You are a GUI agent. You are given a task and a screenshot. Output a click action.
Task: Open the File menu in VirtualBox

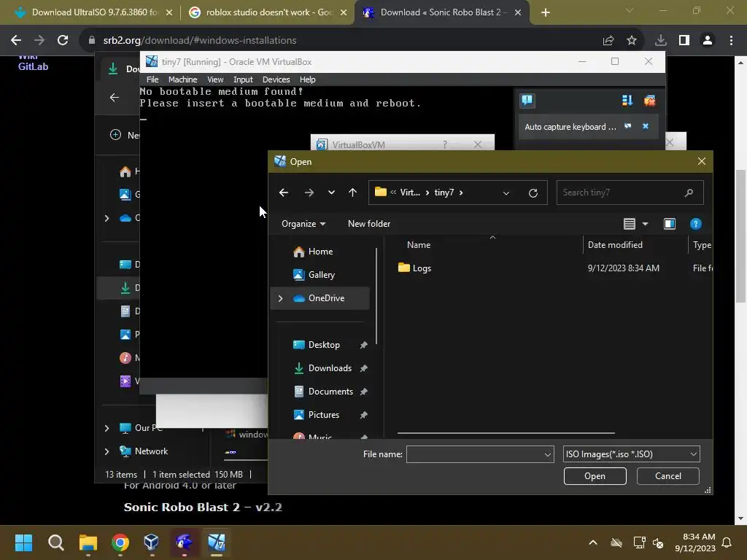pos(152,79)
